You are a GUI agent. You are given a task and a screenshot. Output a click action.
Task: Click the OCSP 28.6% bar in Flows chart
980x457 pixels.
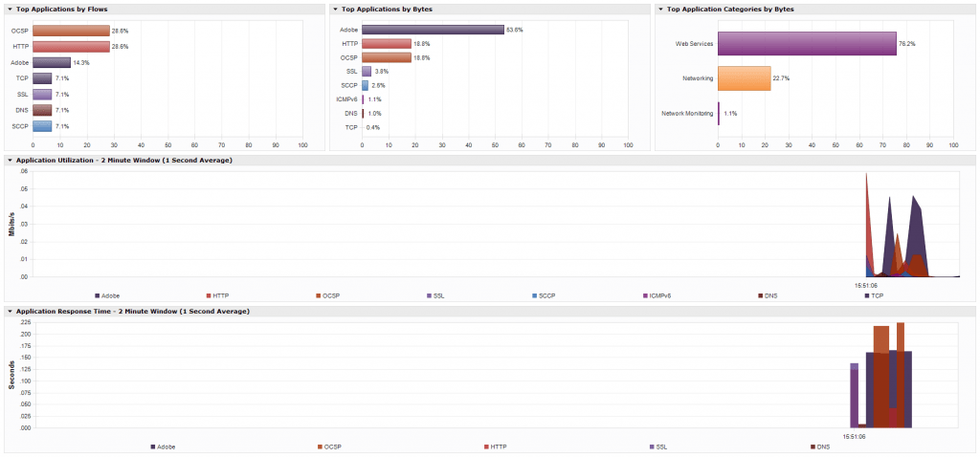[71, 30]
